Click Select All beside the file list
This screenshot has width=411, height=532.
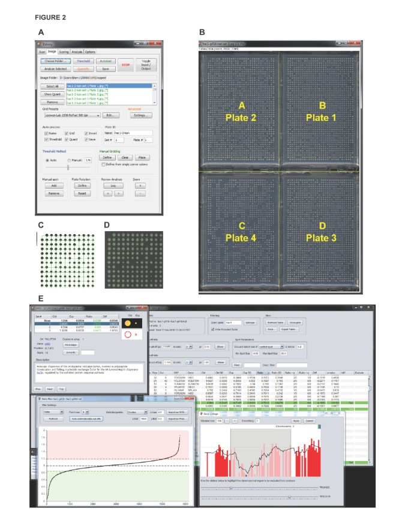tap(52, 86)
